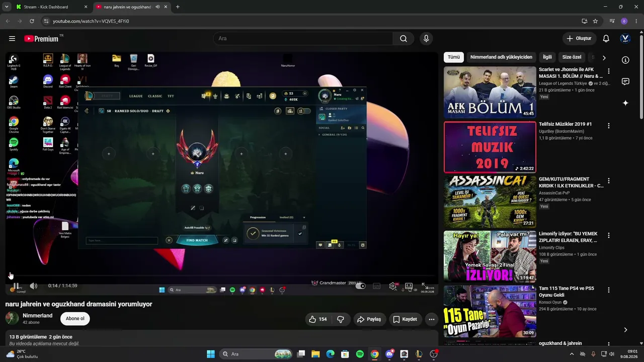Open options menu for Telifsiz Müzikler 2019 video
The width and height of the screenshot is (644, 362).
tap(609, 126)
